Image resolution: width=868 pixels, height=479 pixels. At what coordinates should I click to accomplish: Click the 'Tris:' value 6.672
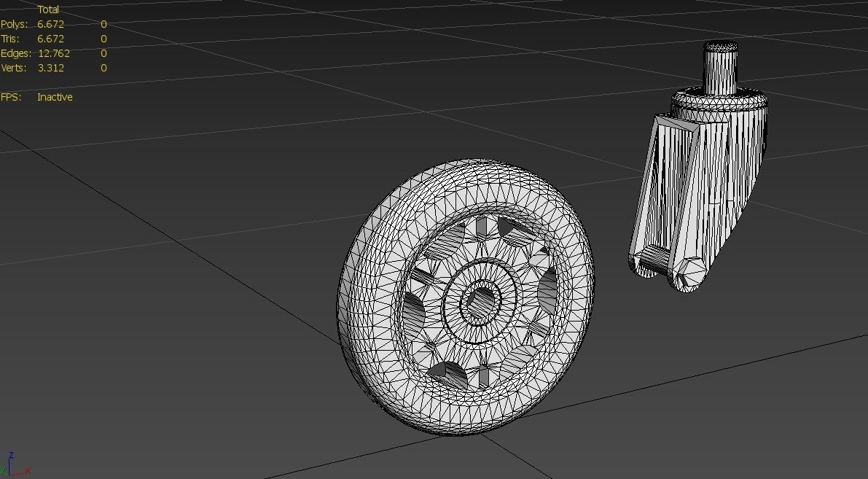click(x=50, y=39)
